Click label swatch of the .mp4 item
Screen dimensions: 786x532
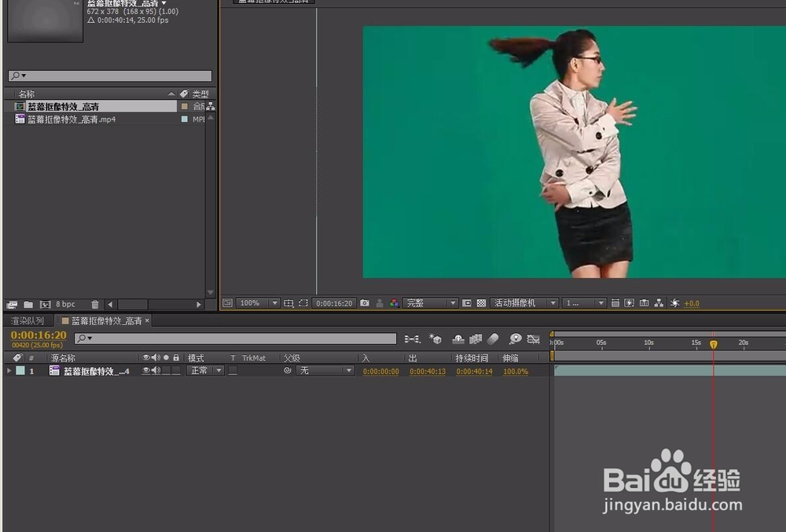pos(184,119)
